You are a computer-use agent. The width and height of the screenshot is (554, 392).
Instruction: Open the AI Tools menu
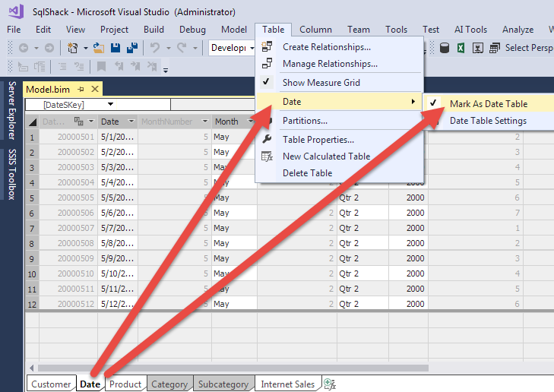pos(470,30)
